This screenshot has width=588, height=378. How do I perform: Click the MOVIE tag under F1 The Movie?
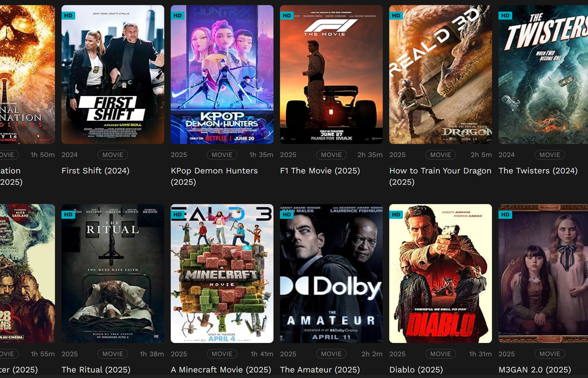[331, 155]
